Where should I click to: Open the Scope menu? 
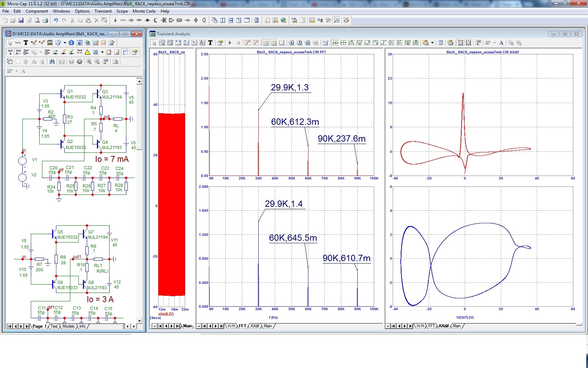point(122,11)
